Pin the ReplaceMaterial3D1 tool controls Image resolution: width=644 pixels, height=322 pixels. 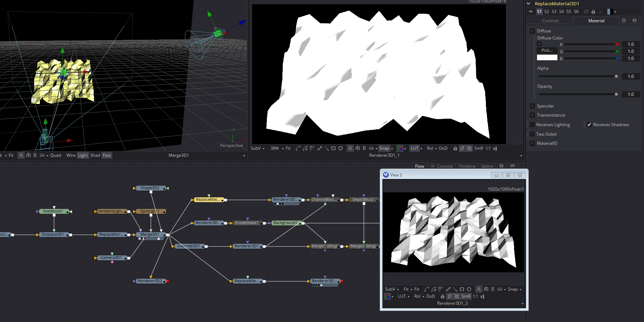tap(530, 12)
